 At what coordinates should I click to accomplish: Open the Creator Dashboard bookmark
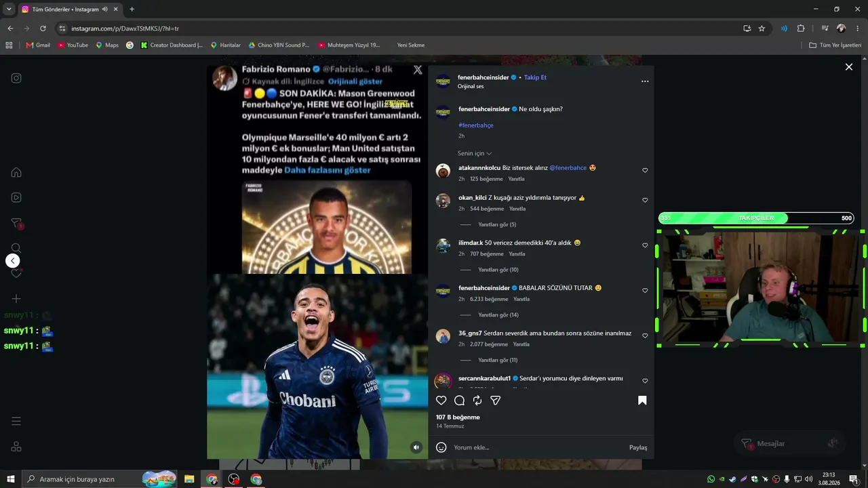[172, 45]
